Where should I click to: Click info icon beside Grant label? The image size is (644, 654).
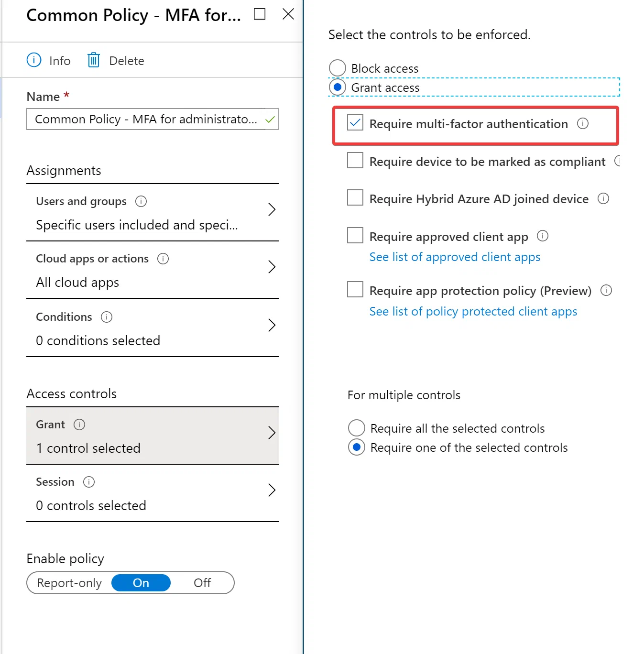[x=79, y=425]
